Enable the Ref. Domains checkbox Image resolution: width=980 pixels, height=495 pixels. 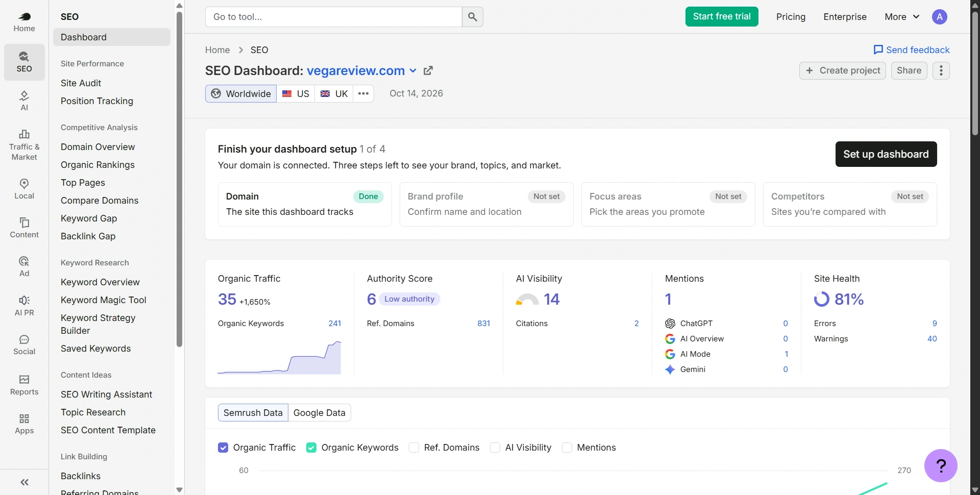click(x=414, y=448)
